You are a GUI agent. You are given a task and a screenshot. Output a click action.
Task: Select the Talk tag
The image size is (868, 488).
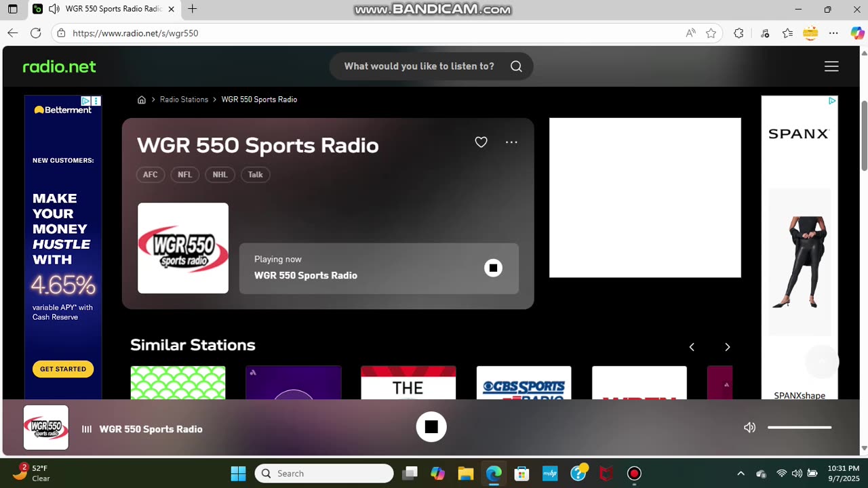click(x=255, y=175)
